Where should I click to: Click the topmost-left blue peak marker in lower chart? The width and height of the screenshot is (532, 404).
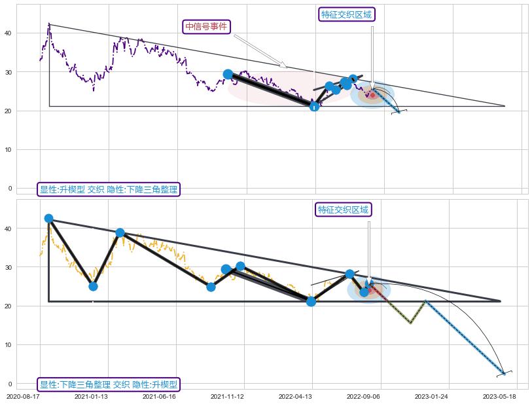pos(48,219)
